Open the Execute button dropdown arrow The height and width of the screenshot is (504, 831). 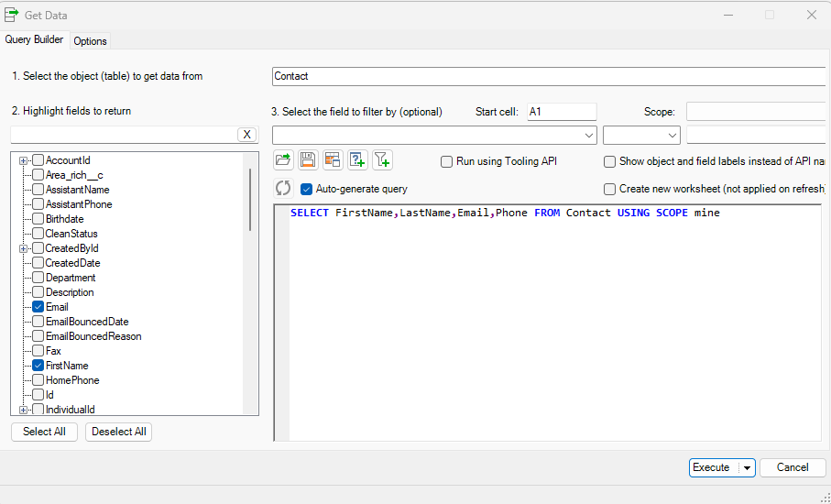[x=747, y=468]
